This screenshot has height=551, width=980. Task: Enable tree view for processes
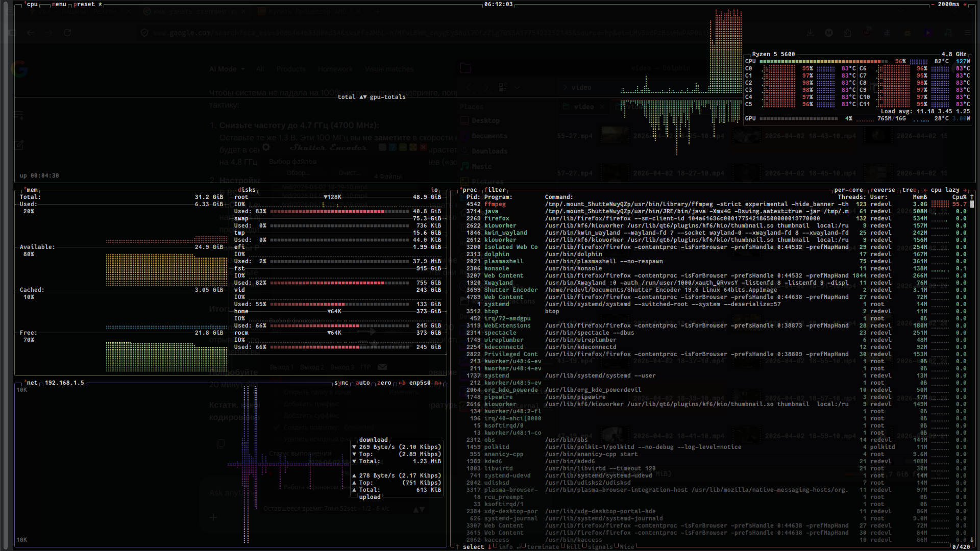[x=909, y=190]
